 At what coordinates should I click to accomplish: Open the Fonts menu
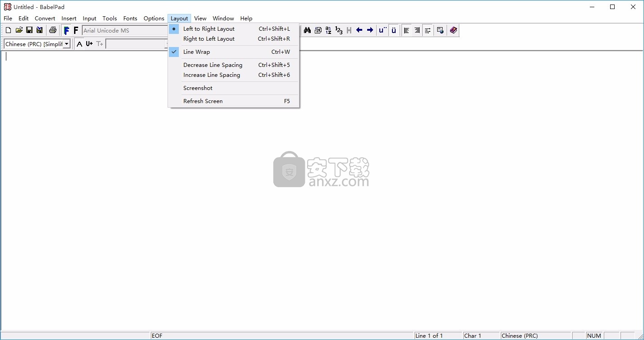point(130,18)
